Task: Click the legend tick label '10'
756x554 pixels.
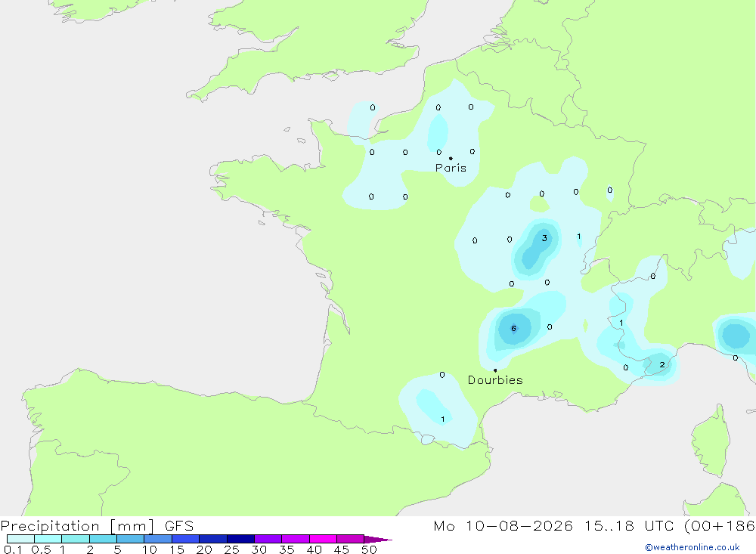Action: (150, 549)
